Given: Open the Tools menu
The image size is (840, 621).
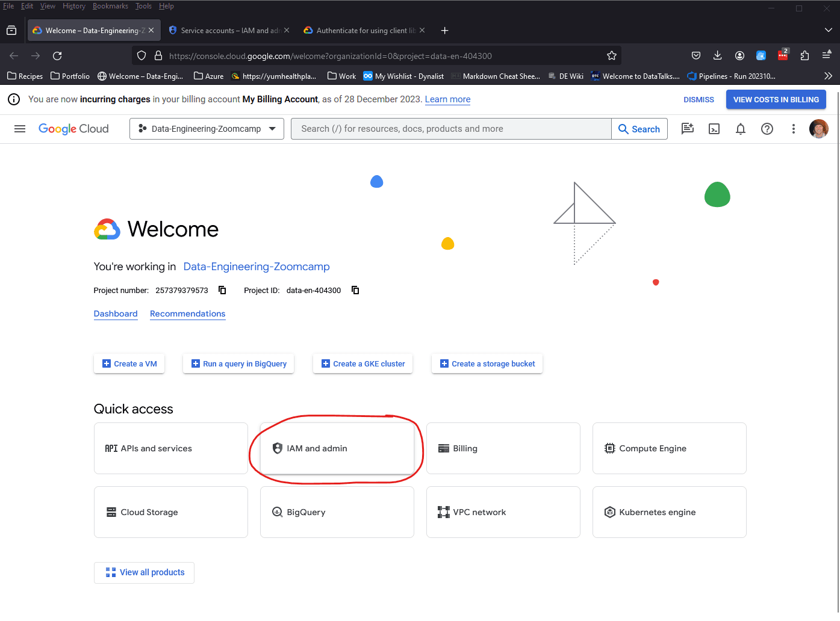Looking at the screenshot, I should pos(143,6).
